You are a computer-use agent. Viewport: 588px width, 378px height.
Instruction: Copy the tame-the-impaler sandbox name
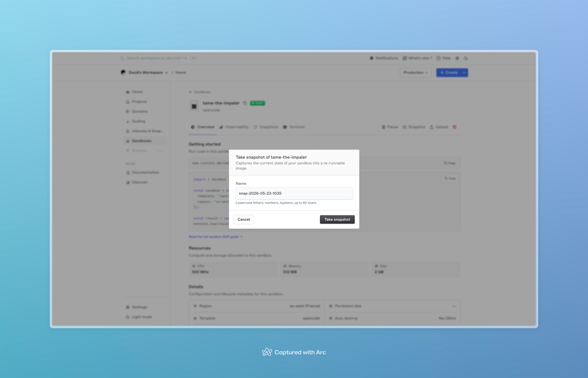pyautogui.click(x=245, y=103)
